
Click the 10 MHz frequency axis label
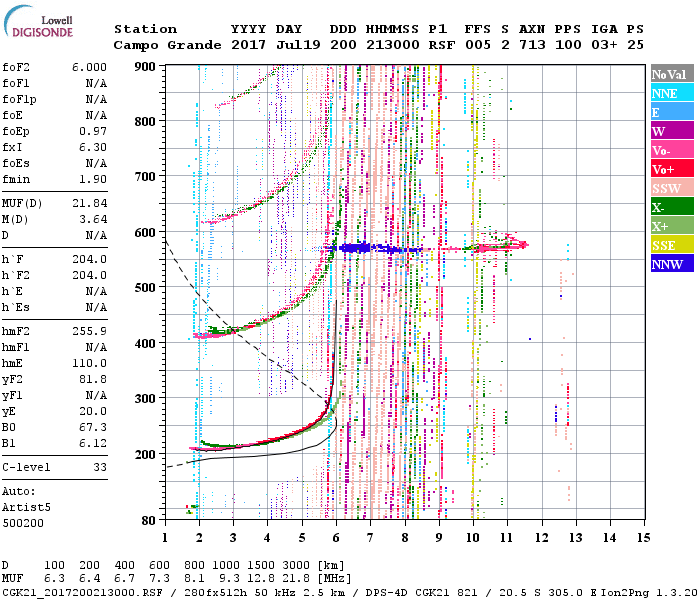tap(473, 538)
